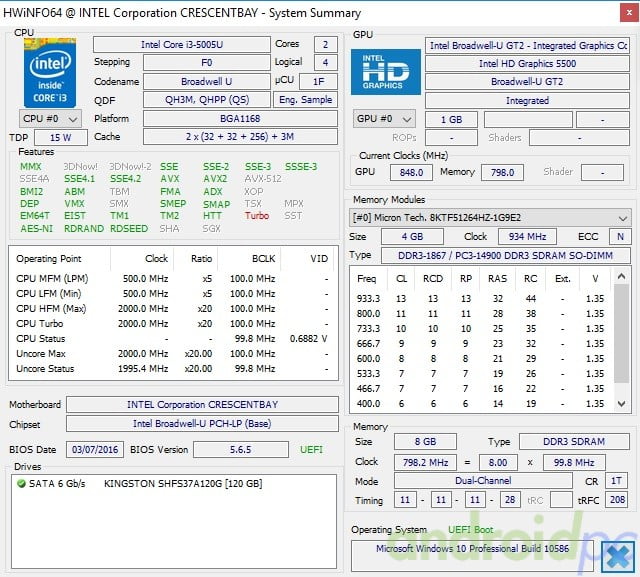Image resolution: width=640 pixels, height=577 pixels.
Task: Click the Intel HD Graphics logo
Action: coord(386,72)
